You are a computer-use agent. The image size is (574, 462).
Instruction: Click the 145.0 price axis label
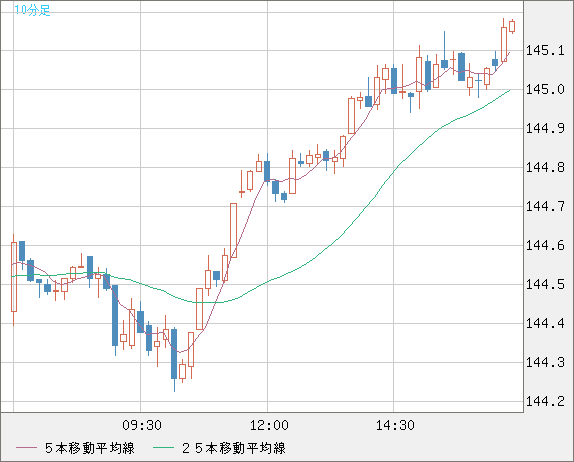[545, 89]
